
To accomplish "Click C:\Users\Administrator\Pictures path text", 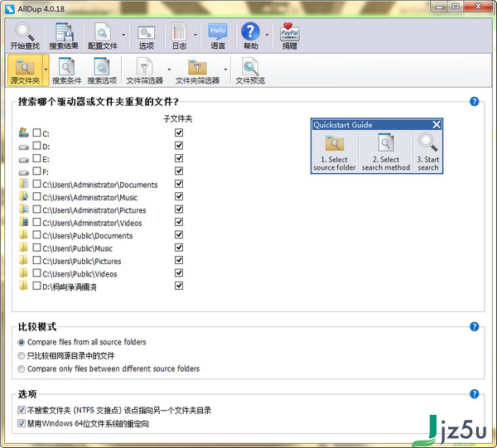I will pyautogui.click(x=94, y=210).
